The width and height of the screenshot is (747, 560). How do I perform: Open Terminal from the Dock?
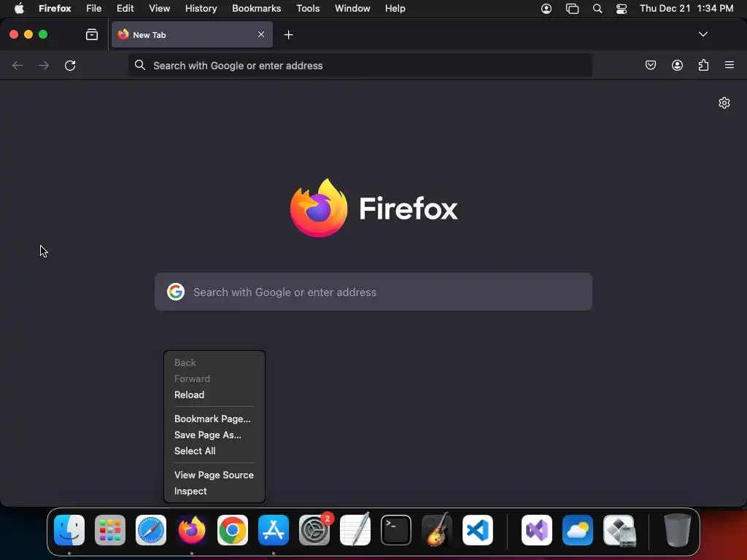pos(396,529)
